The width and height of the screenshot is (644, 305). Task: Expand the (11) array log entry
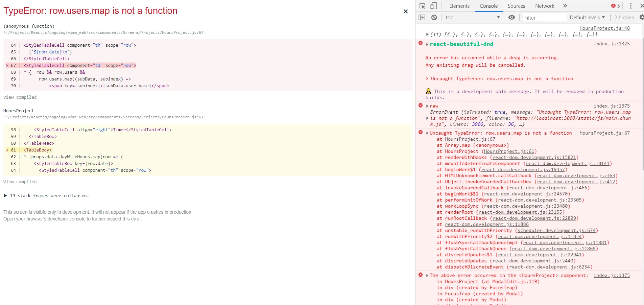point(427,34)
